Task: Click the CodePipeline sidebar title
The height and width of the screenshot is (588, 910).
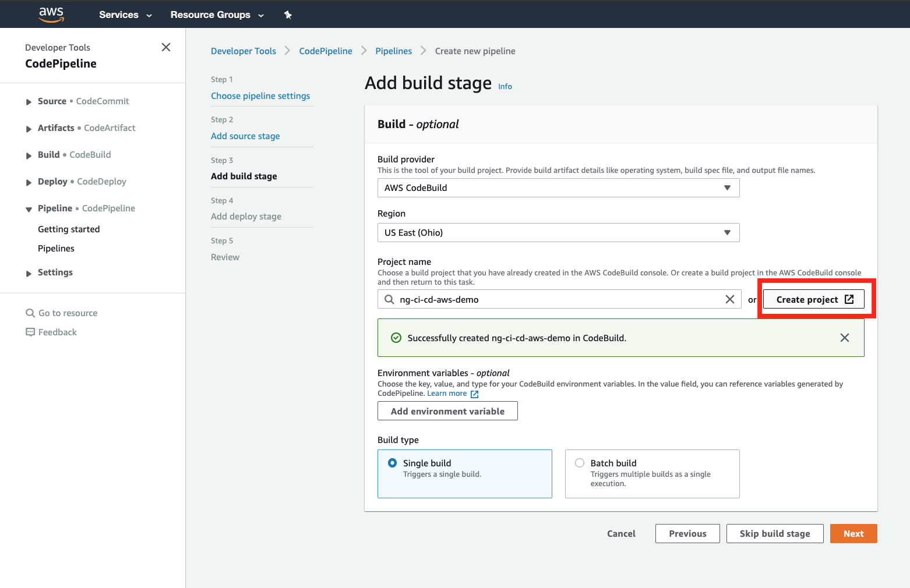Action: pyautogui.click(x=61, y=63)
